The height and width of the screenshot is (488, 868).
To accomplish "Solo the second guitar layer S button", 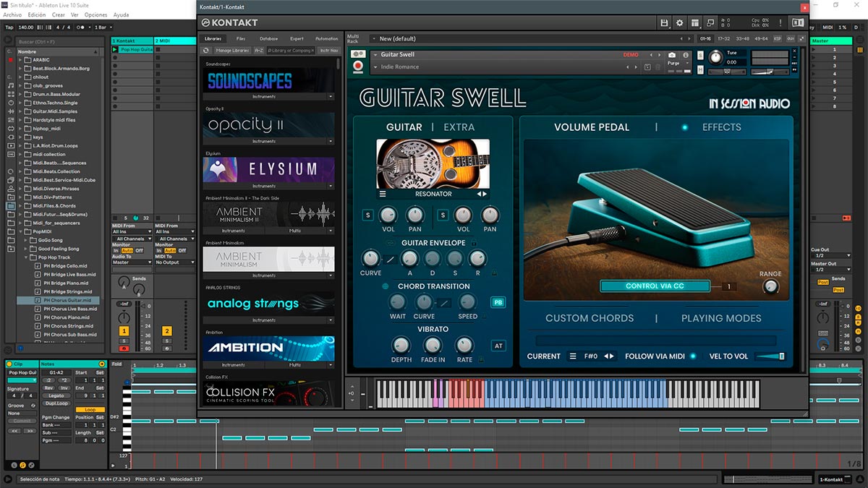I will [443, 215].
